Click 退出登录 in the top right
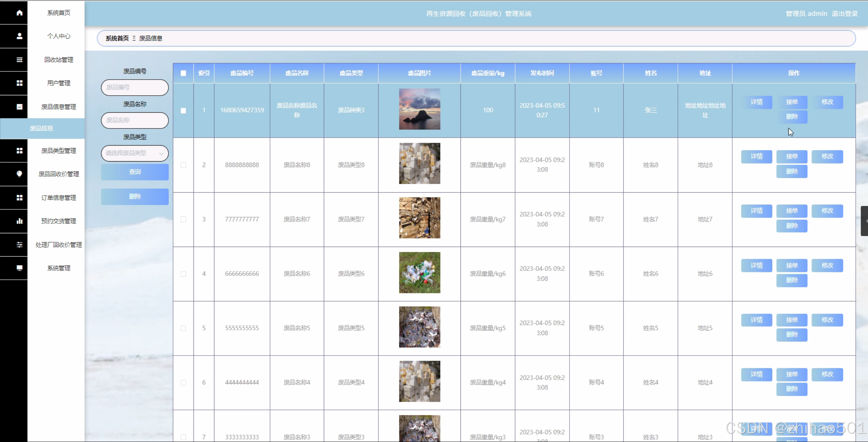 point(844,14)
